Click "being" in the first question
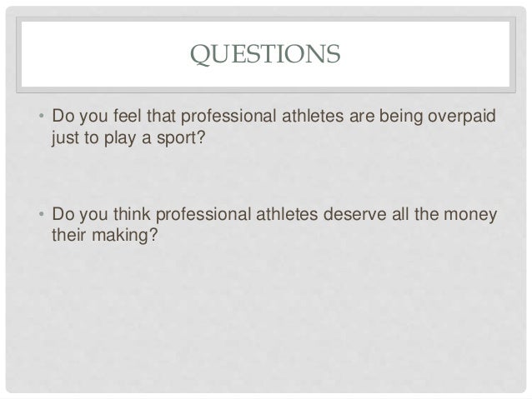 point(401,117)
